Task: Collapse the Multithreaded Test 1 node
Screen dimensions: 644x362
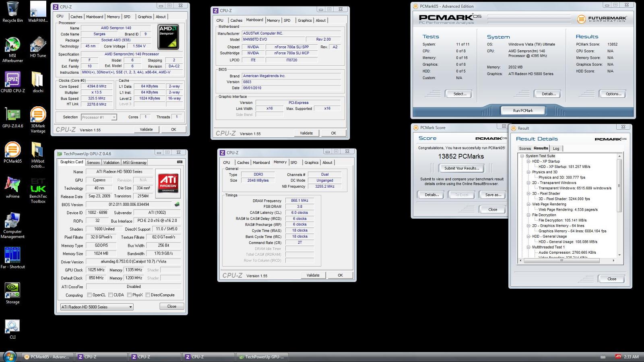Action: coord(528,247)
